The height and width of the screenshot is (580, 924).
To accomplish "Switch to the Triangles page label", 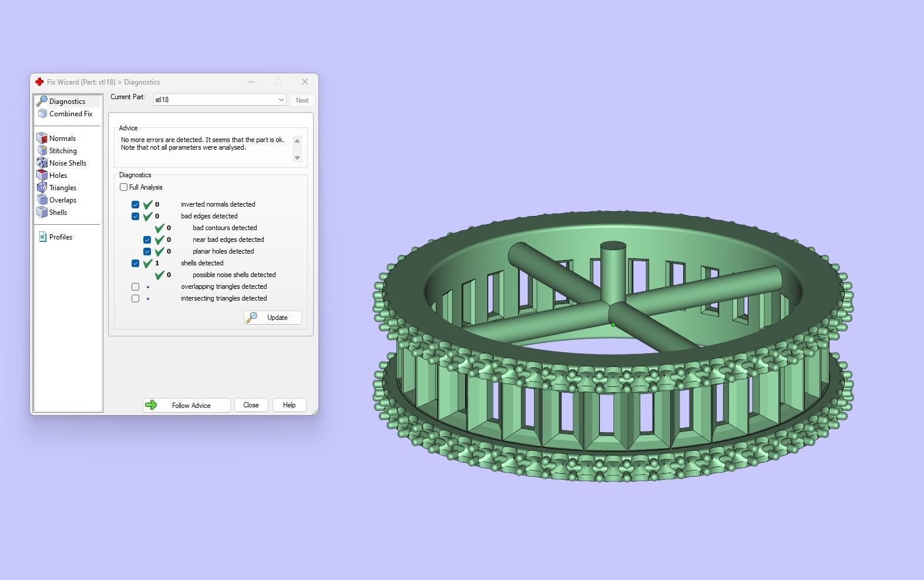I will coord(63,188).
